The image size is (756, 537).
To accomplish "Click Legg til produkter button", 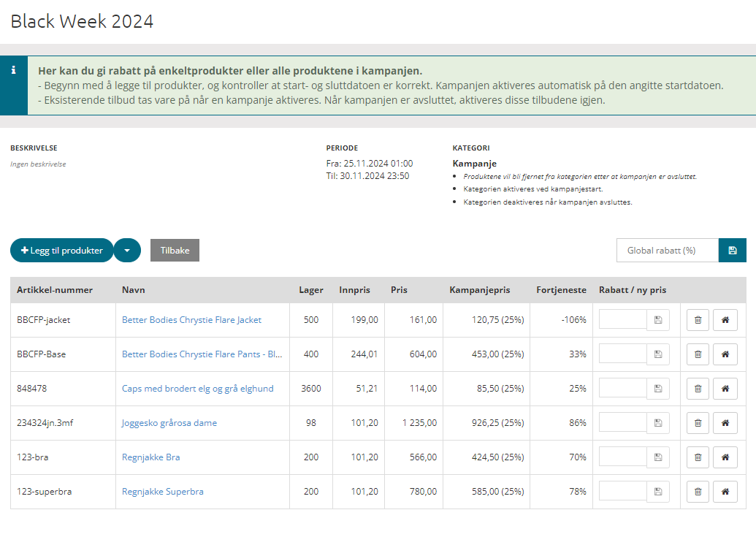I will [62, 251].
